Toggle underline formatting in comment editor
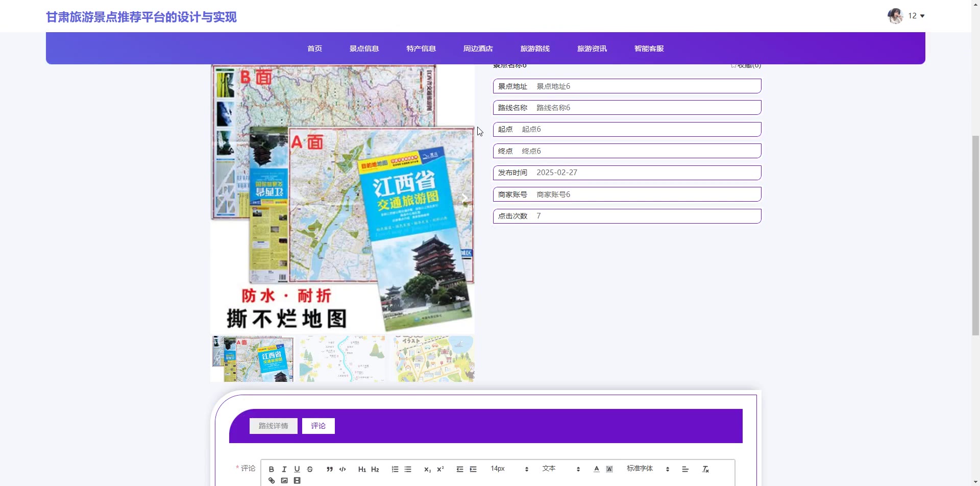 pyautogui.click(x=297, y=469)
